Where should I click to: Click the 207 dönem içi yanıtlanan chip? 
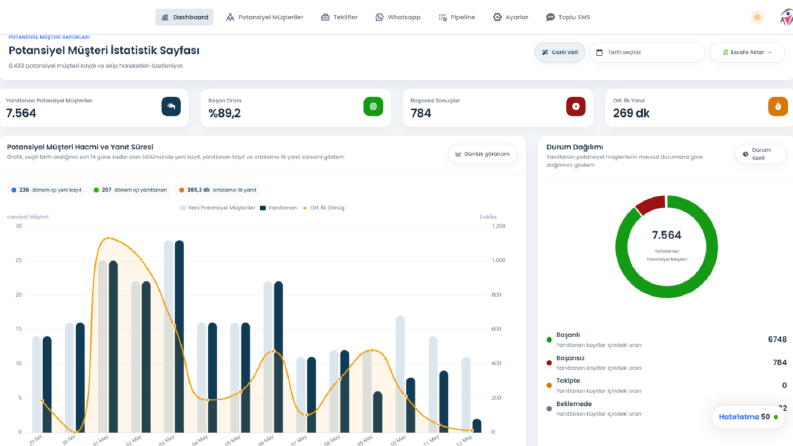(130, 190)
